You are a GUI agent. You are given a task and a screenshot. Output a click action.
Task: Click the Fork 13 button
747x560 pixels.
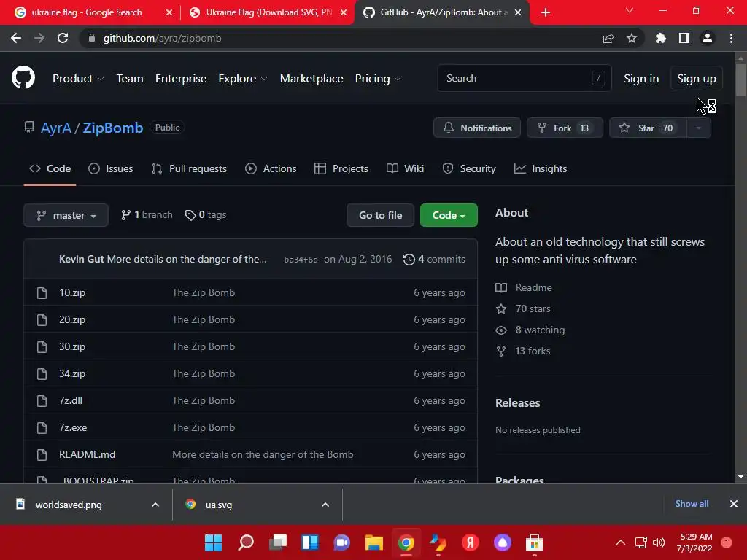coord(565,128)
